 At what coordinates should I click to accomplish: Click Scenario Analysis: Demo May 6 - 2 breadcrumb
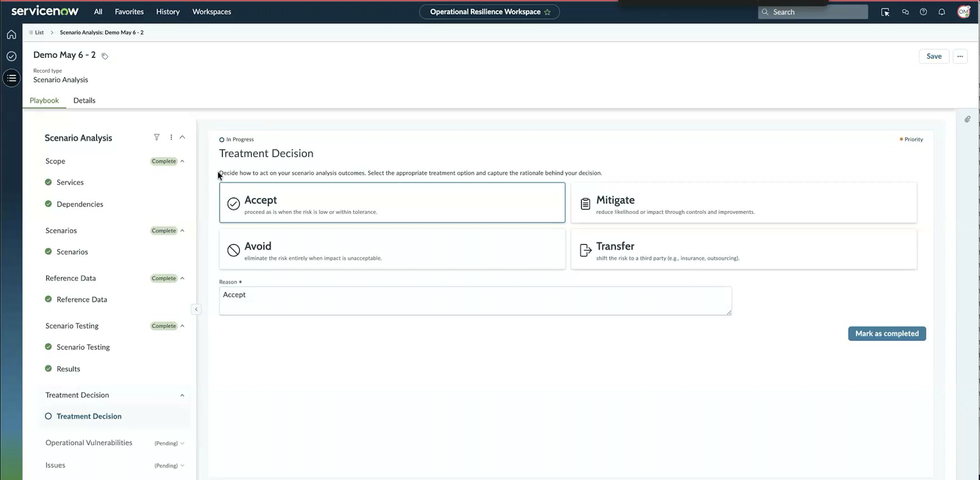click(x=102, y=32)
